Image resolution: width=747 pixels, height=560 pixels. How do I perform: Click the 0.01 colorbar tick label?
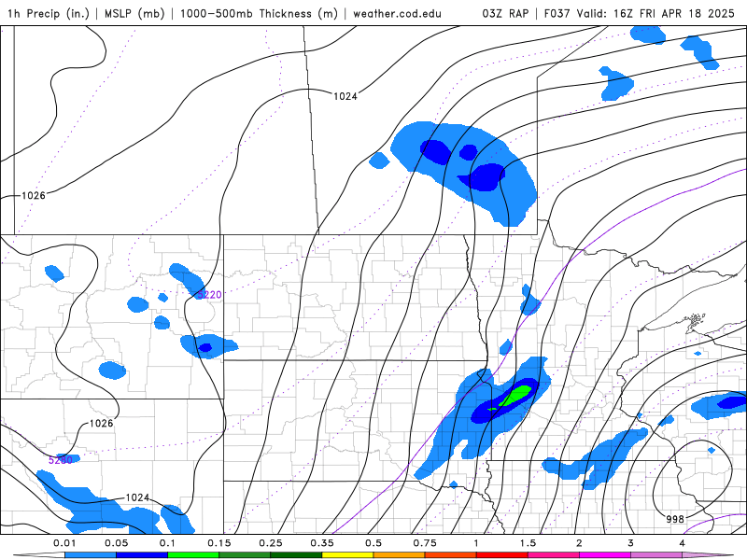[x=64, y=543]
